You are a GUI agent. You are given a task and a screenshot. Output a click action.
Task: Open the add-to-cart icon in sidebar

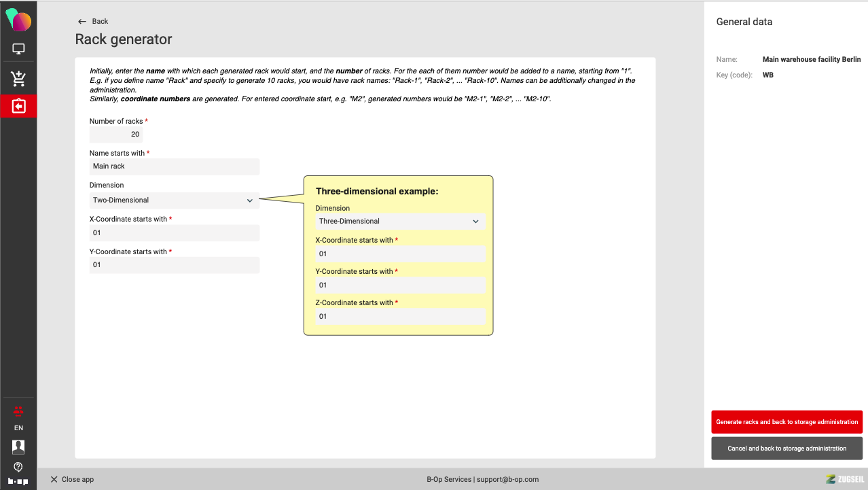pyautogui.click(x=18, y=79)
